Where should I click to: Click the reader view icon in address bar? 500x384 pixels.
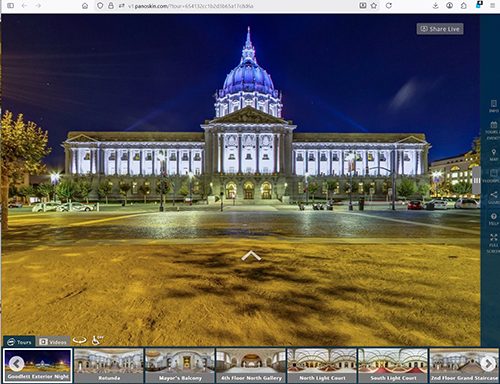363,6
